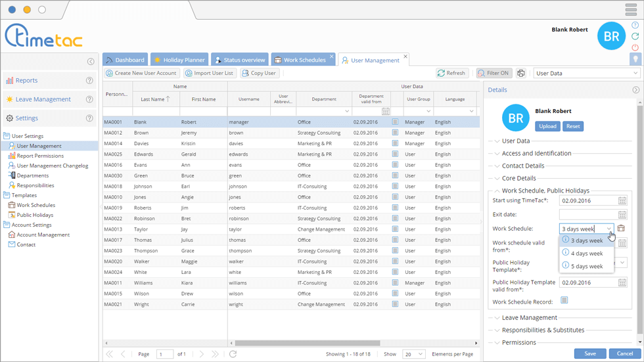Open the User Data view dropdown
The image size is (644, 362).
click(x=586, y=74)
